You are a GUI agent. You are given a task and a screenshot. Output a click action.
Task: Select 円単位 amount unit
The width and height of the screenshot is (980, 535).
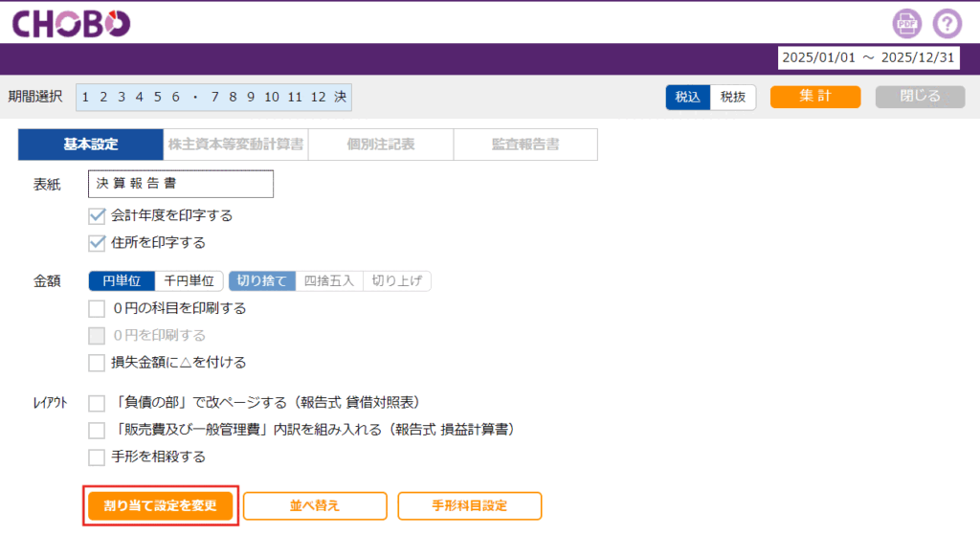click(x=122, y=280)
